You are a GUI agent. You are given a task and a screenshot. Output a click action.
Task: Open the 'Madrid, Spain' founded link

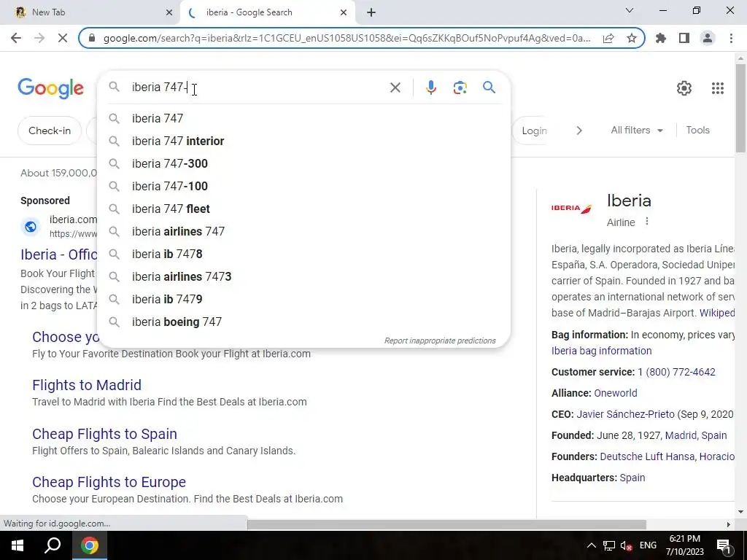coord(695,435)
